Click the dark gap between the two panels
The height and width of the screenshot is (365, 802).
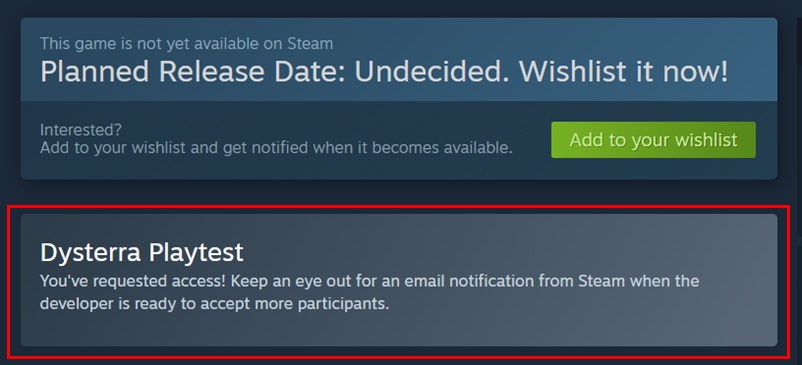click(x=399, y=192)
